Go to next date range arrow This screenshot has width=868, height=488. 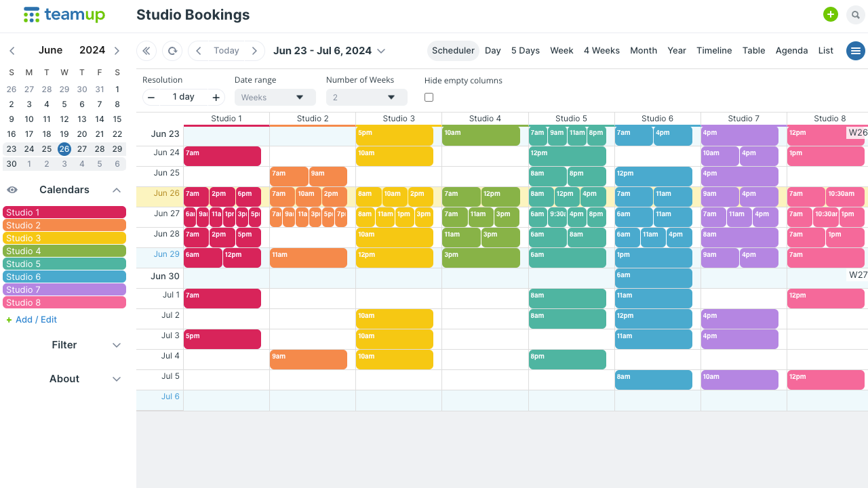(254, 51)
